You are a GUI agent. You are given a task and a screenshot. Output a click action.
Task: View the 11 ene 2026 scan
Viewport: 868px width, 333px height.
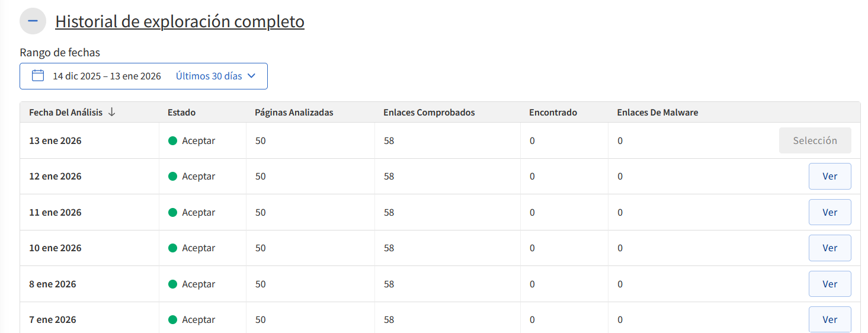829,212
